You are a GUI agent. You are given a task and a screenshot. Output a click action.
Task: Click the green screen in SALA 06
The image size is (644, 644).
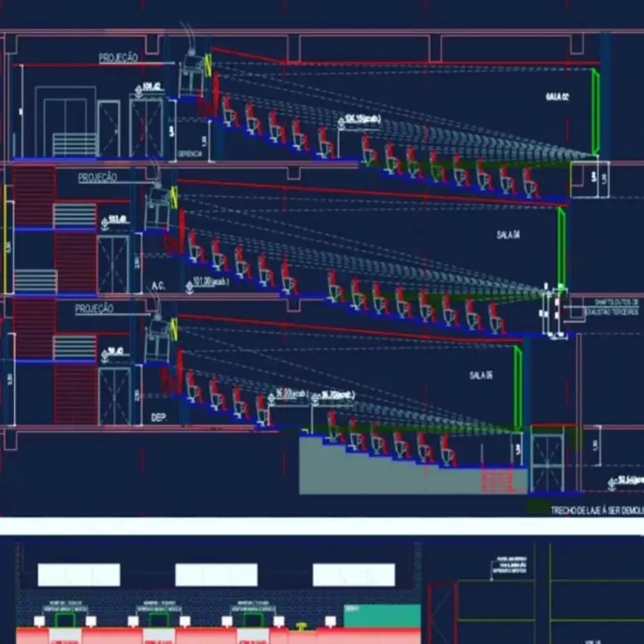click(517, 388)
